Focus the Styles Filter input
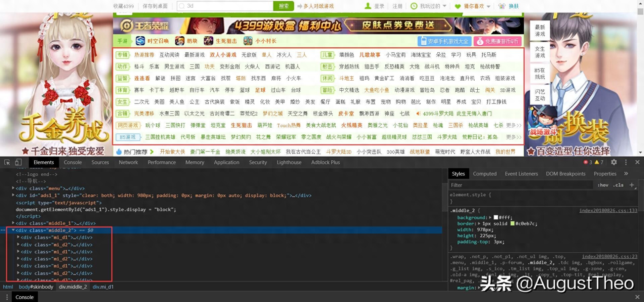This screenshot has height=302, width=644. coord(521,185)
